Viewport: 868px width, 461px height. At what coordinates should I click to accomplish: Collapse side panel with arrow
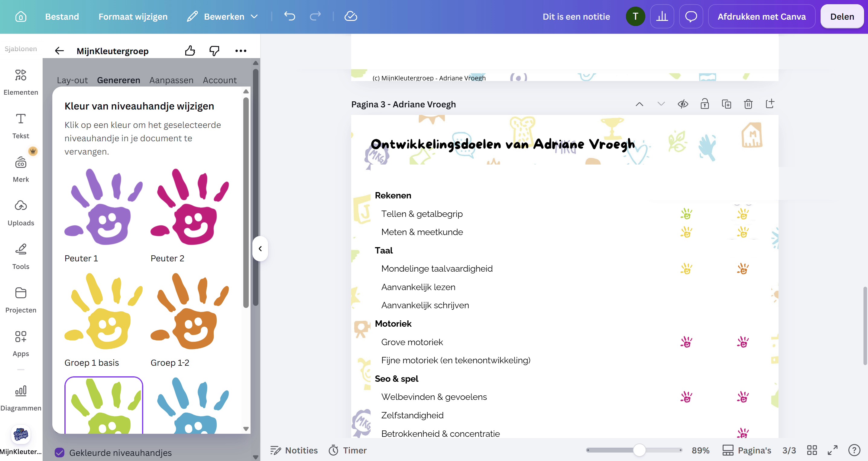[x=260, y=249]
